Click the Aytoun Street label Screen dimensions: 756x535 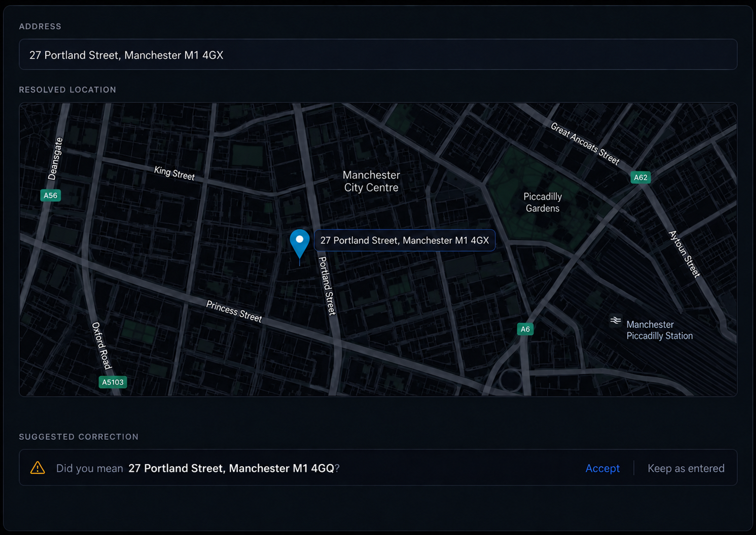point(684,254)
